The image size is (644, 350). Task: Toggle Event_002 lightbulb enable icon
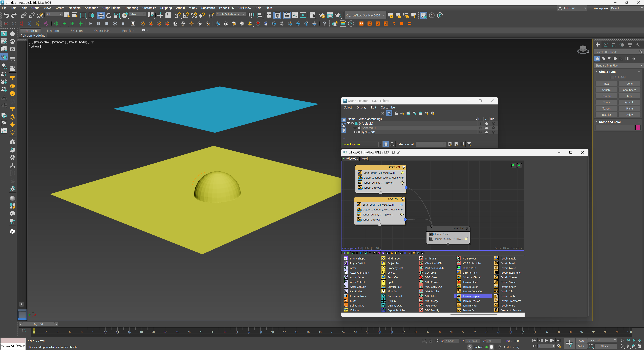[467, 229]
